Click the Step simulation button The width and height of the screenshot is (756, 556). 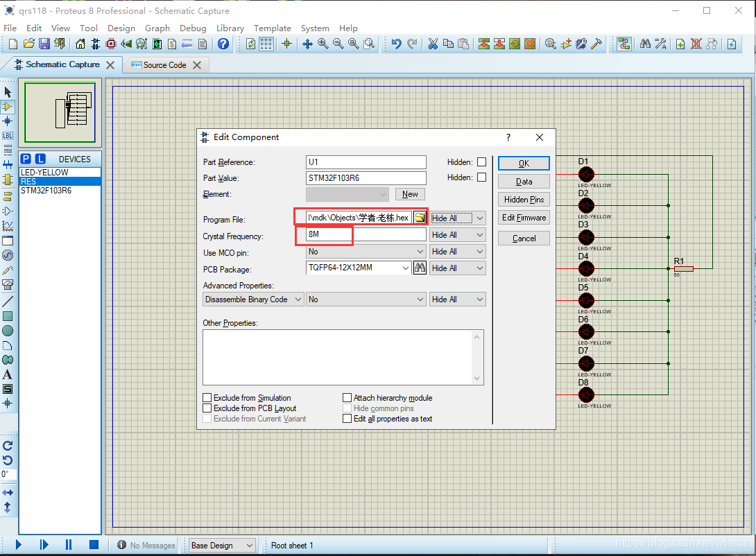point(44,545)
